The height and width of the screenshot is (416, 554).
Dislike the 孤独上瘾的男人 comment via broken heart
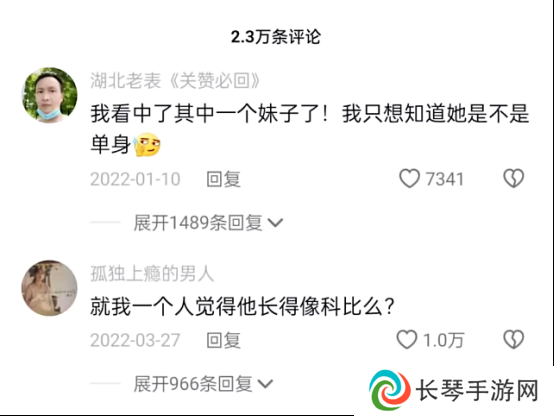tap(514, 340)
